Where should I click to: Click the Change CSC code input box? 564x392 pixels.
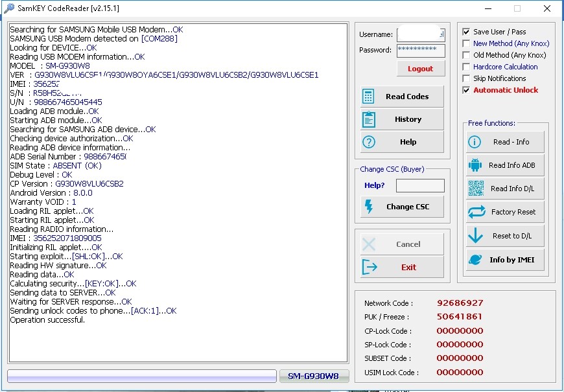point(420,185)
